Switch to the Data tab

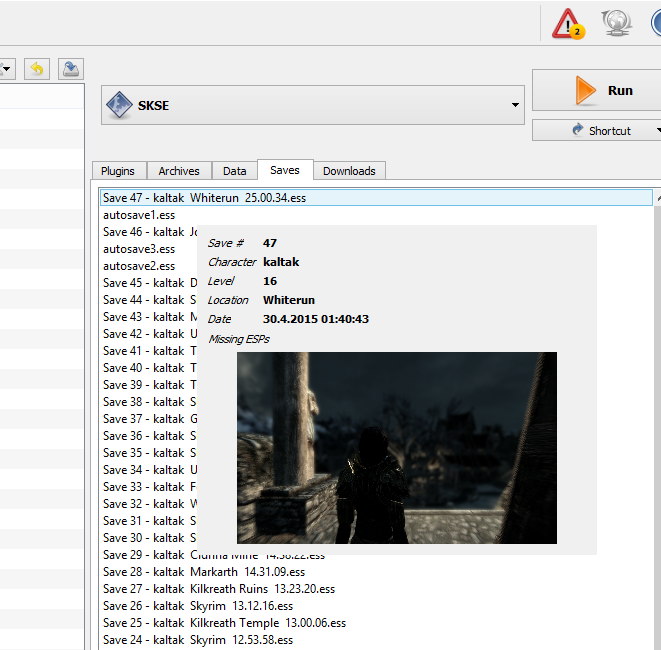click(234, 171)
